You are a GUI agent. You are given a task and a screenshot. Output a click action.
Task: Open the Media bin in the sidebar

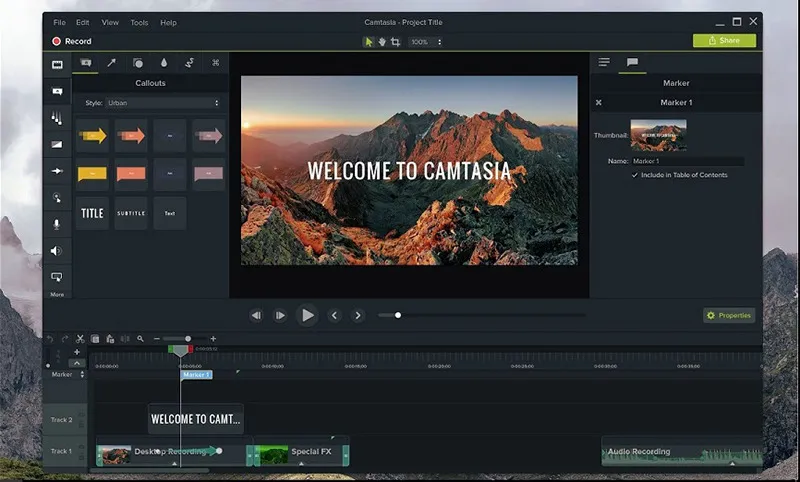coord(57,65)
